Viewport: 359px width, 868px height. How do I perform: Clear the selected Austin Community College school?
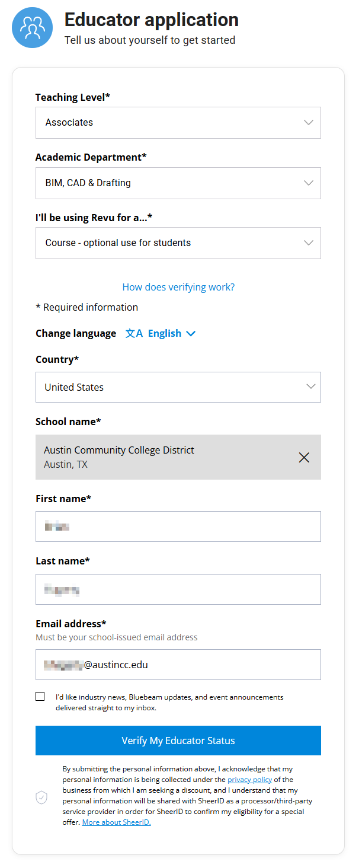tap(304, 457)
